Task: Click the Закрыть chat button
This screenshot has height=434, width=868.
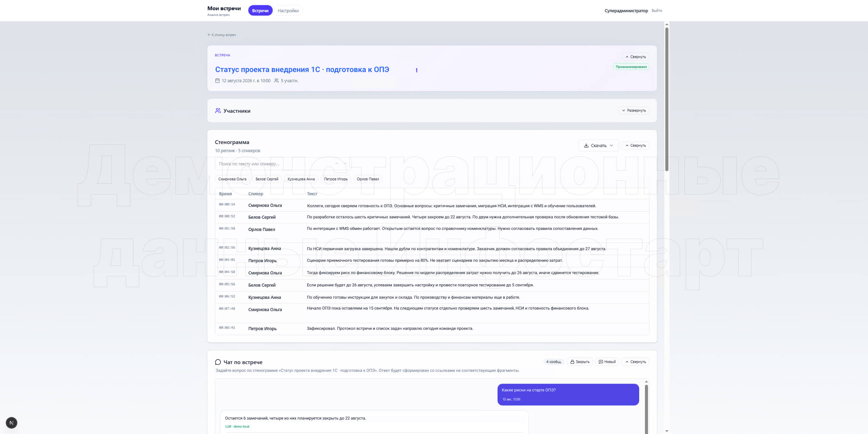Action: [x=580, y=362]
